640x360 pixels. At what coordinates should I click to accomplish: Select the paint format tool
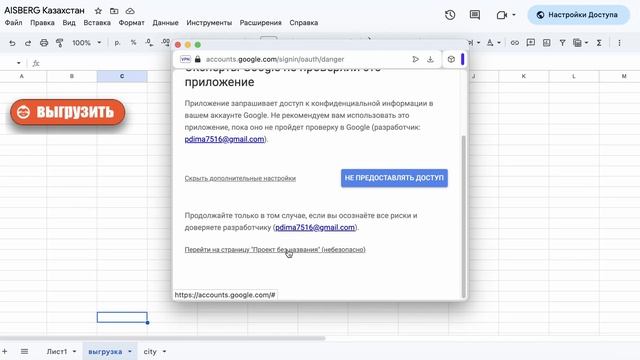[60, 42]
